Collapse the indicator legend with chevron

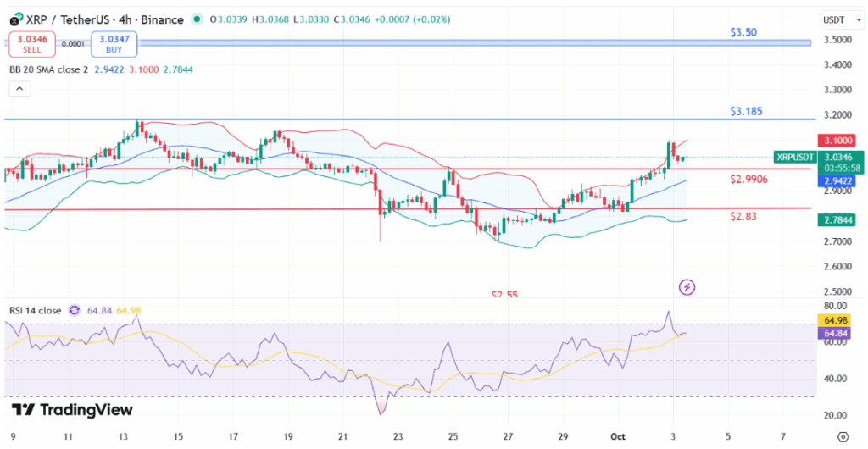point(19,87)
